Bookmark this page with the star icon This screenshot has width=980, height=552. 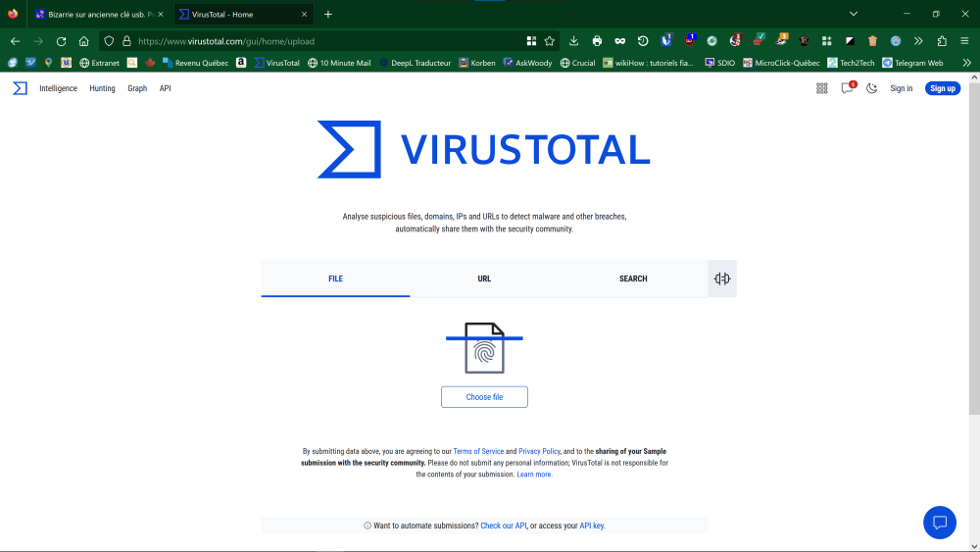[x=550, y=41]
